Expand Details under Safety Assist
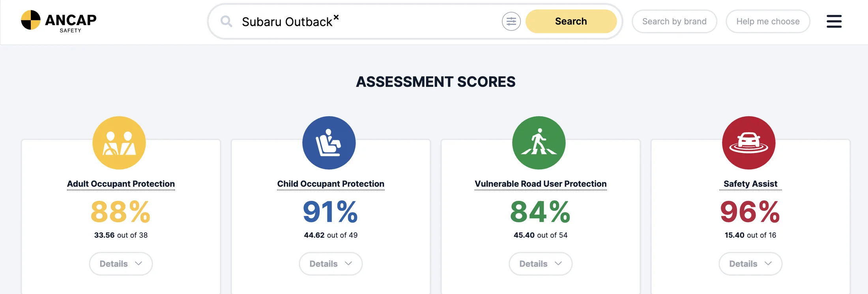Image resolution: width=868 pixels, height=294 pixels. point(750,264)
